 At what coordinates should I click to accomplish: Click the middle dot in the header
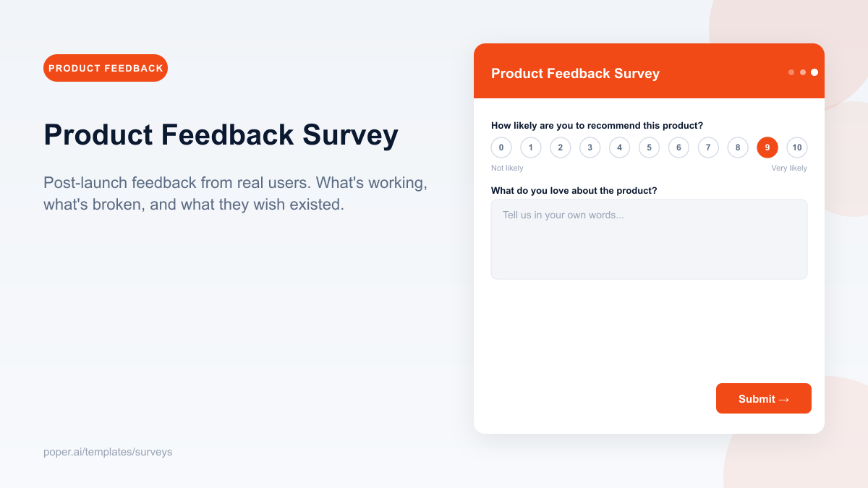click(x=802, y=72)
